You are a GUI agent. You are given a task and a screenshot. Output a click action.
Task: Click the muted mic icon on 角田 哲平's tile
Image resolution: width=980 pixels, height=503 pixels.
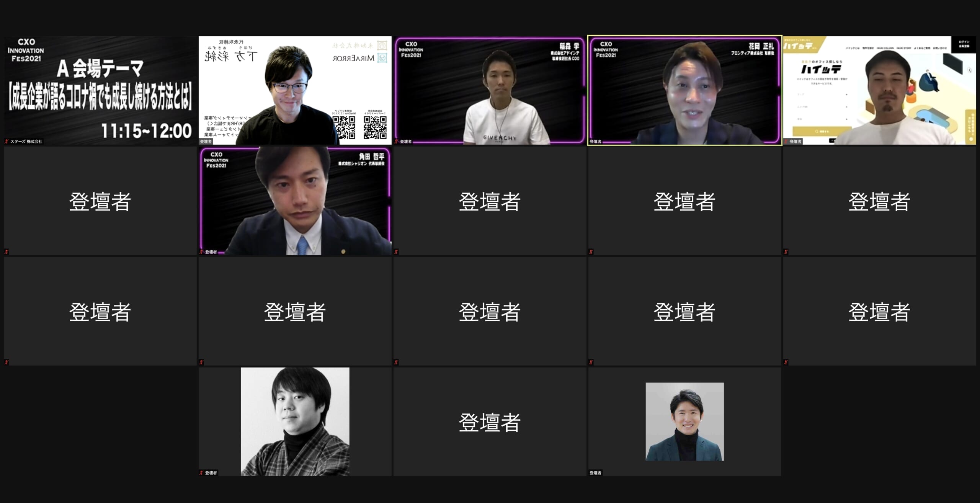pyautogui.click(x=201, y=252)
